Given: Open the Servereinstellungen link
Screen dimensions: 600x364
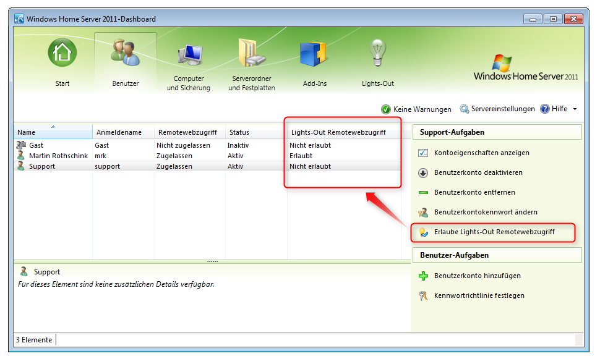Looking at the screenshot, I should click(503, 109).
